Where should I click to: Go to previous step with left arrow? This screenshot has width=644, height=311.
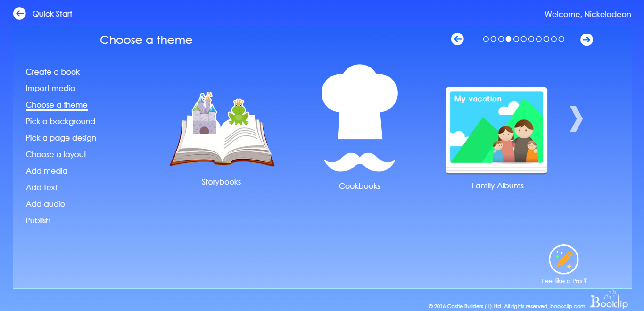457,39
